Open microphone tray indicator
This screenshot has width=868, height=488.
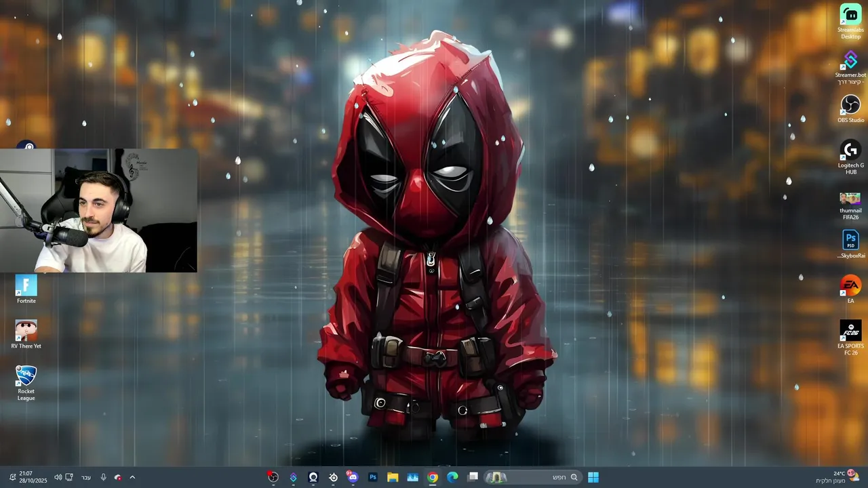(103, 477)
